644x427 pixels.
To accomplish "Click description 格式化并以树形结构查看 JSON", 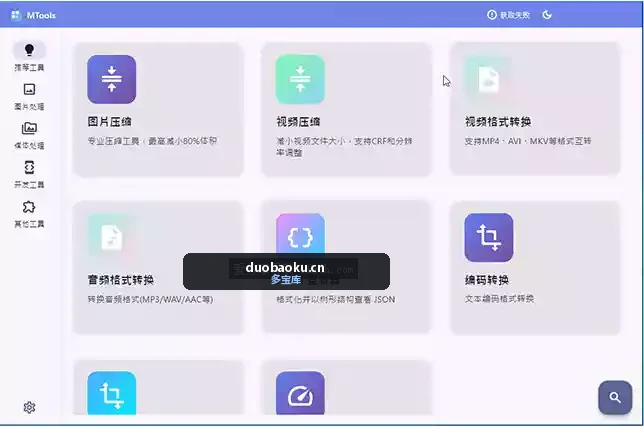I will (336, 299).
